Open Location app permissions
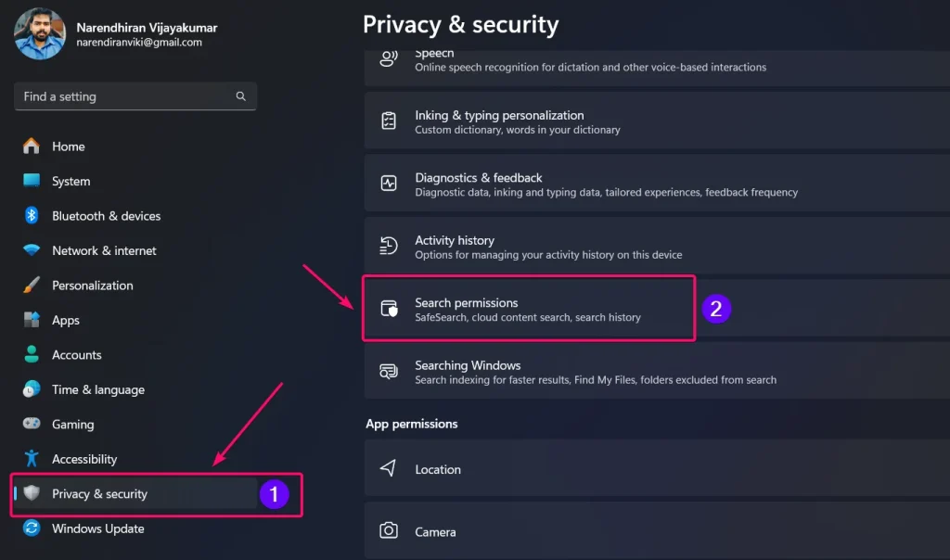 click(x=658, y=468)
